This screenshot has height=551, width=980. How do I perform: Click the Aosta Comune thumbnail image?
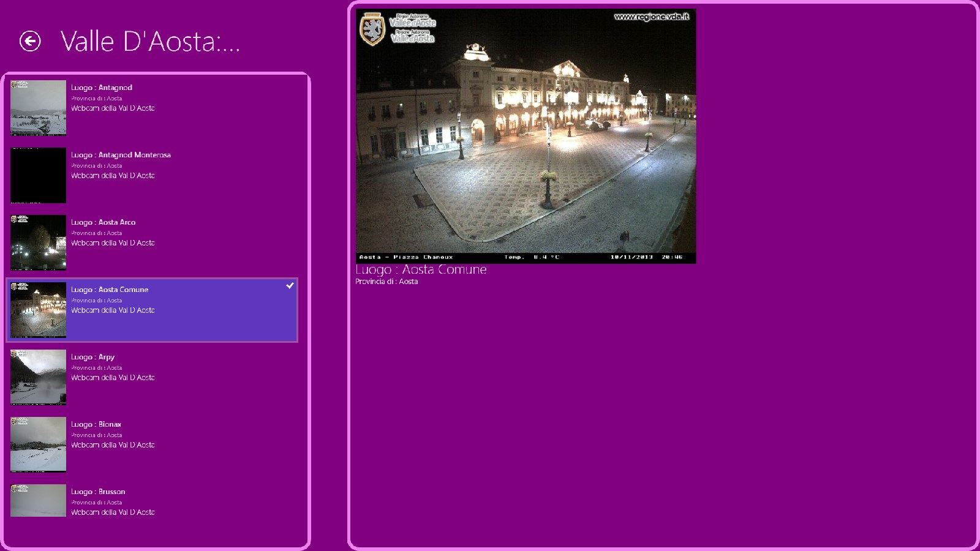pyautogui.click(x=38, y=310)
